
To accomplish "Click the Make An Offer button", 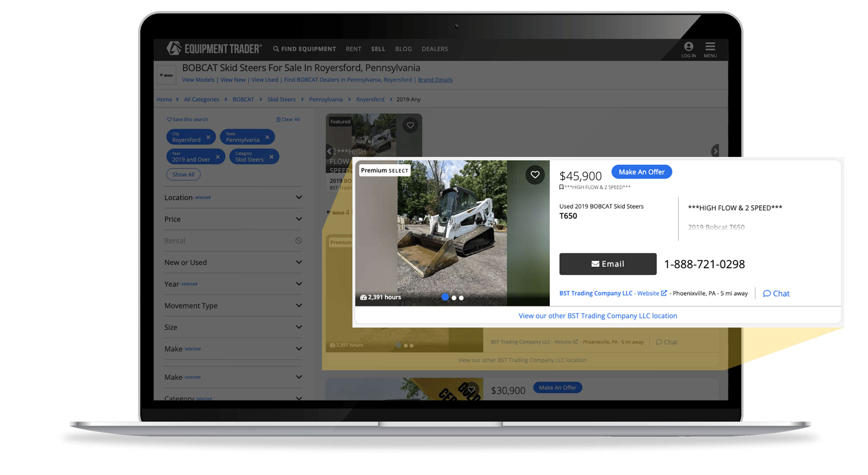I will coord(641,172).
